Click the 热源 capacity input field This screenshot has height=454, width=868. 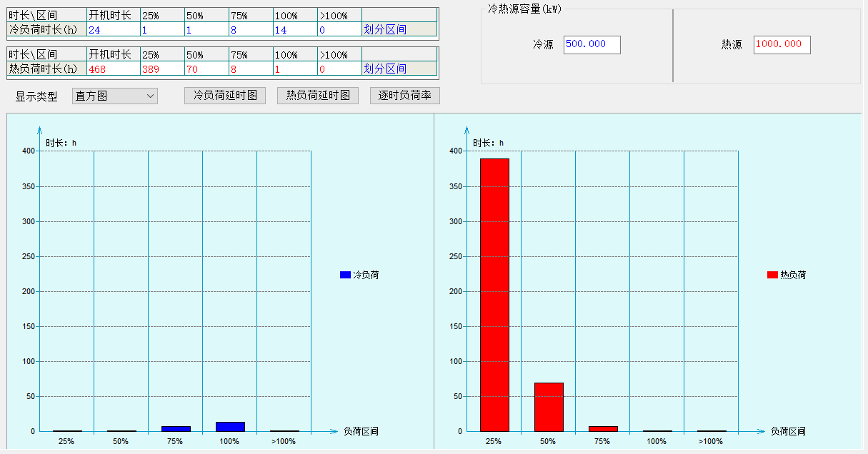pos(782,44)
